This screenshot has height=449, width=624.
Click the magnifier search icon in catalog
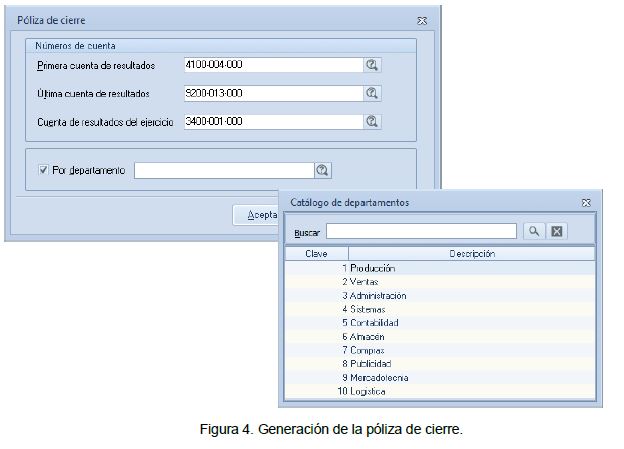[534, 231]
